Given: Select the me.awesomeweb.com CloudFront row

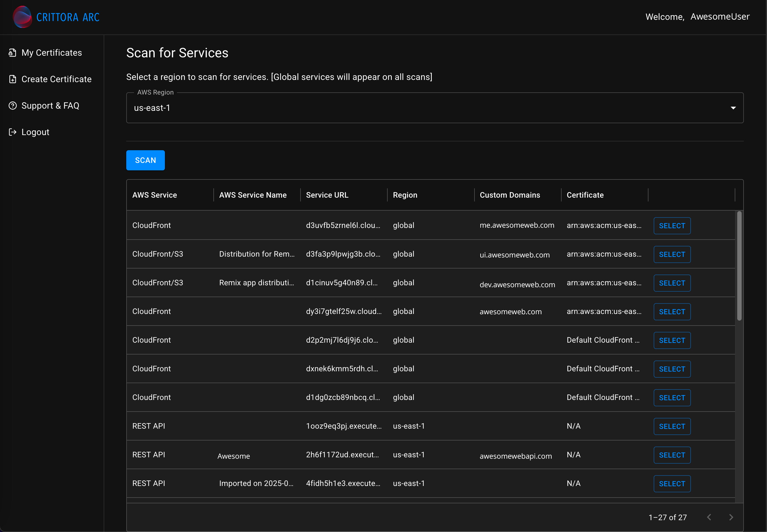Looking at the screenshot, I should (672, 226).
